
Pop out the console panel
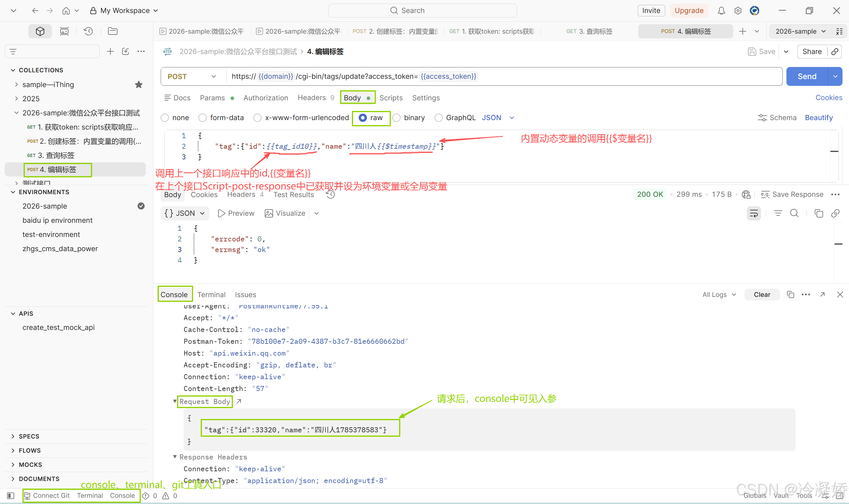click(x=822, y=294)
